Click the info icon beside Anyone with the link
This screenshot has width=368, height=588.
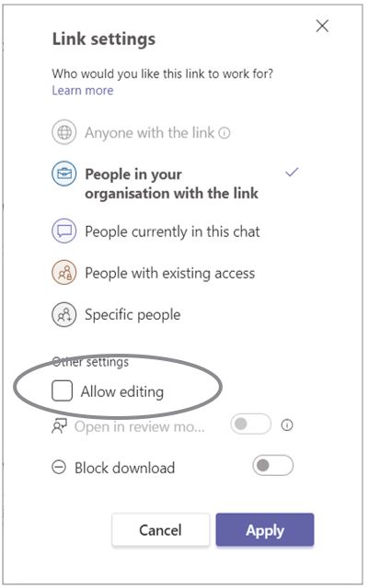[224, 133]
